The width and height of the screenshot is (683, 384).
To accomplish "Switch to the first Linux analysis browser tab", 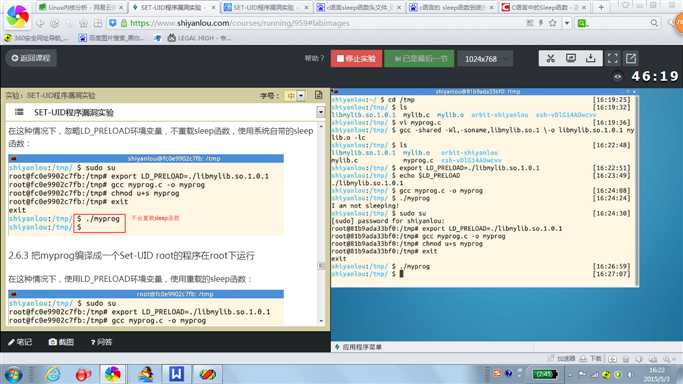I will pos(81,7).
